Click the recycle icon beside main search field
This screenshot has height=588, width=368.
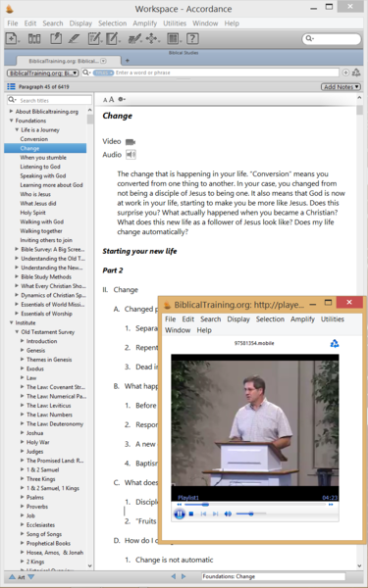(356, 73)
